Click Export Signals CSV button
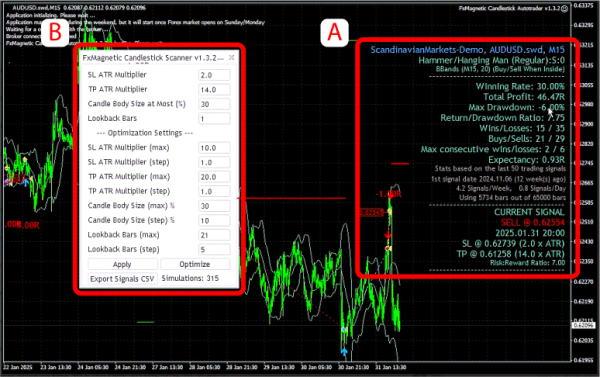The width and height of the screenshot is (600, 377). [122, 279]
